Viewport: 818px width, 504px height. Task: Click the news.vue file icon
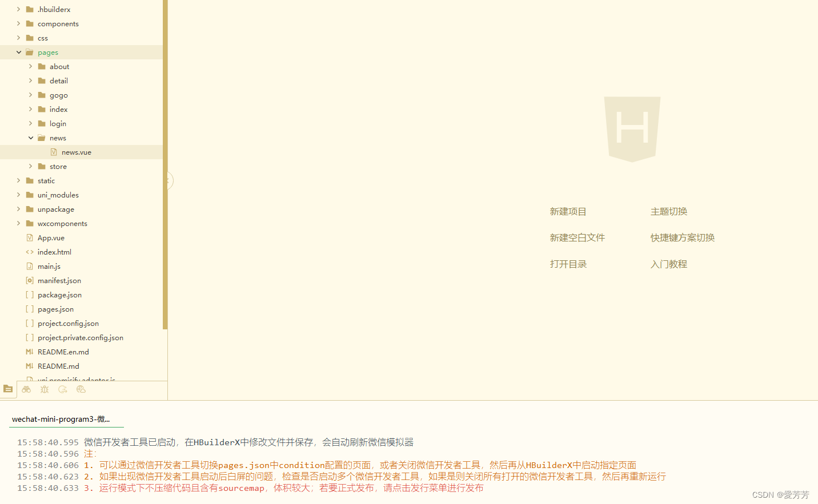54,152
